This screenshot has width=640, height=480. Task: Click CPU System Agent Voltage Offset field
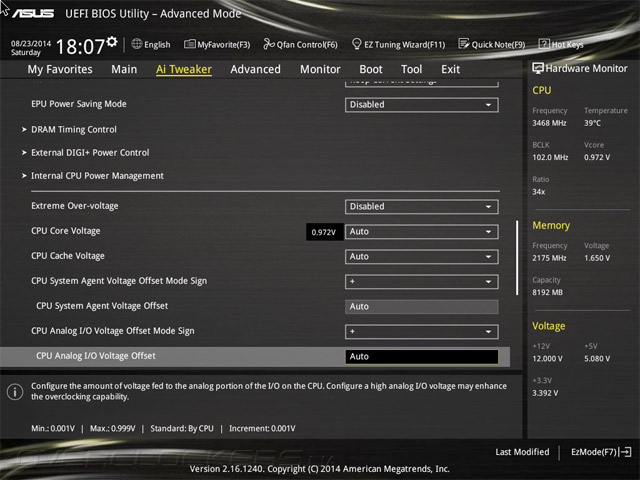coord(422,307)
